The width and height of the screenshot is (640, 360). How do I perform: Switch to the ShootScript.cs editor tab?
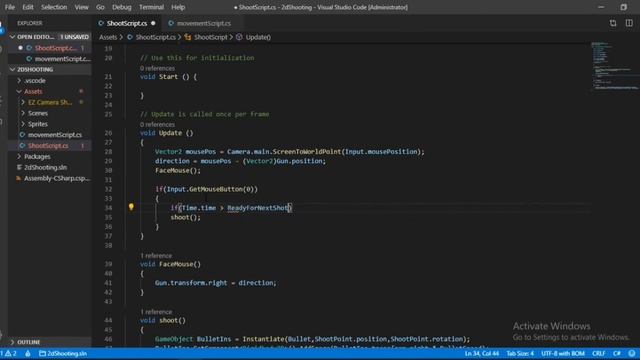(x=127, y=23)
